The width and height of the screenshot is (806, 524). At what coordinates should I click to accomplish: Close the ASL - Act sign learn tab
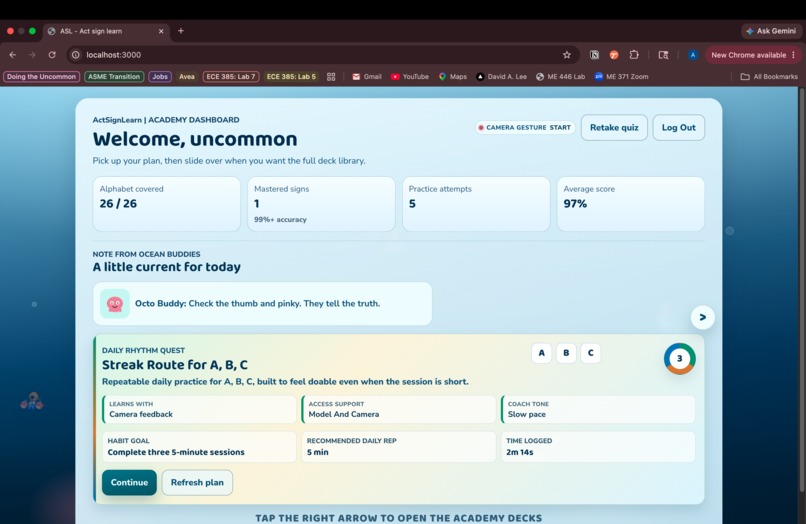(x=161, y=31)
